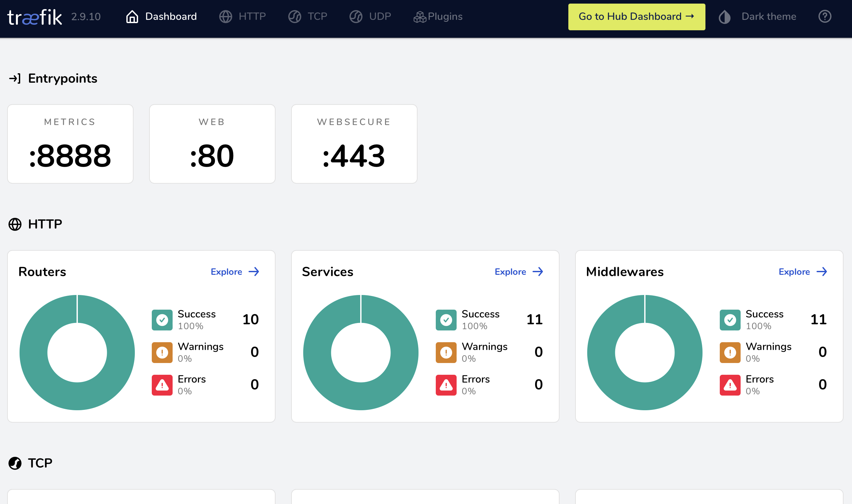This screenshot has width=852, height=504.
Task: Click the Dark theme droplet icon
Action: (724, 17)
